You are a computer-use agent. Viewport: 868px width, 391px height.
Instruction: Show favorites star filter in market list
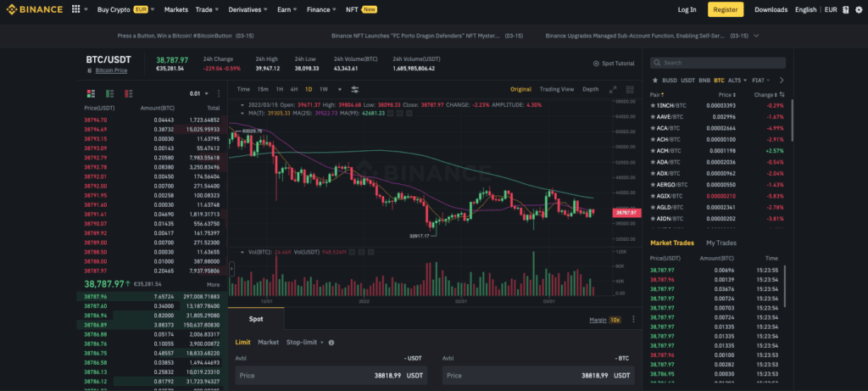654,80
